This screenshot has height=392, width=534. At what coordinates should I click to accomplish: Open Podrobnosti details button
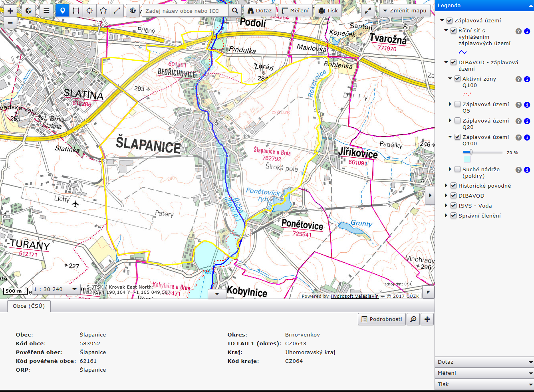pos(382,319)
